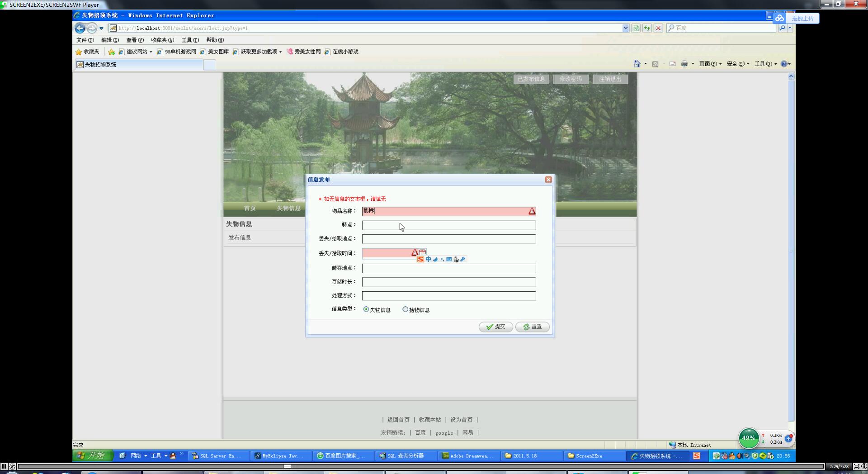Viewport: 868px width, 474px height.
Task: Click the 物品名称 input field
Action: [x=449, y=211]
